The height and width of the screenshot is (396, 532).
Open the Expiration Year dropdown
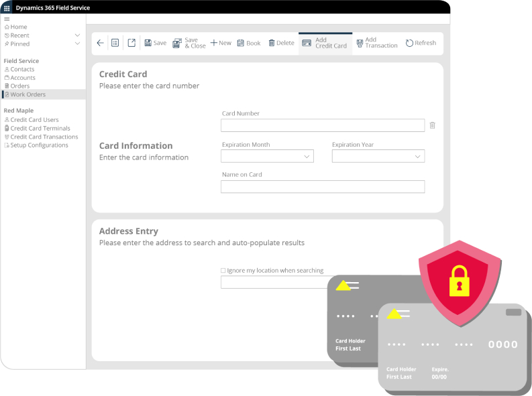pos(378,156)
